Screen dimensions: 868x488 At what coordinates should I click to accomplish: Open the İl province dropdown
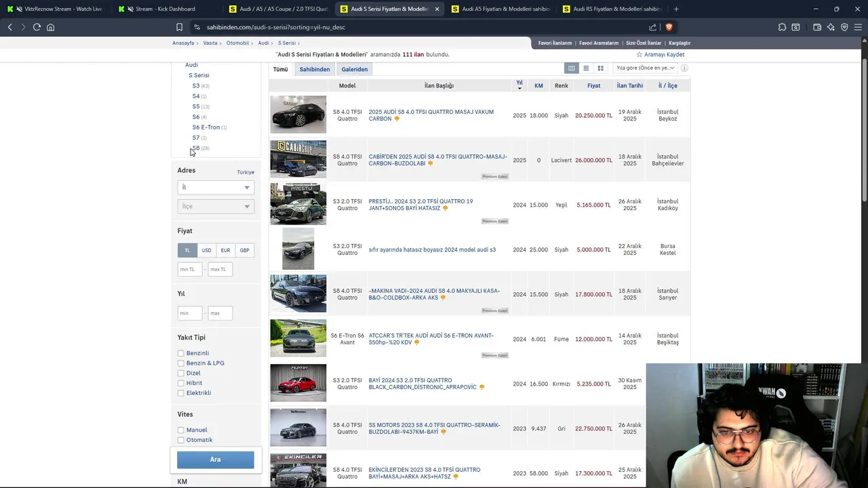click(216, 187)
